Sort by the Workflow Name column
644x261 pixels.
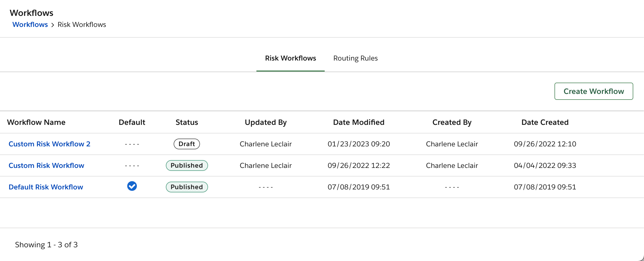pyautogui.click(x=37, y=122)
